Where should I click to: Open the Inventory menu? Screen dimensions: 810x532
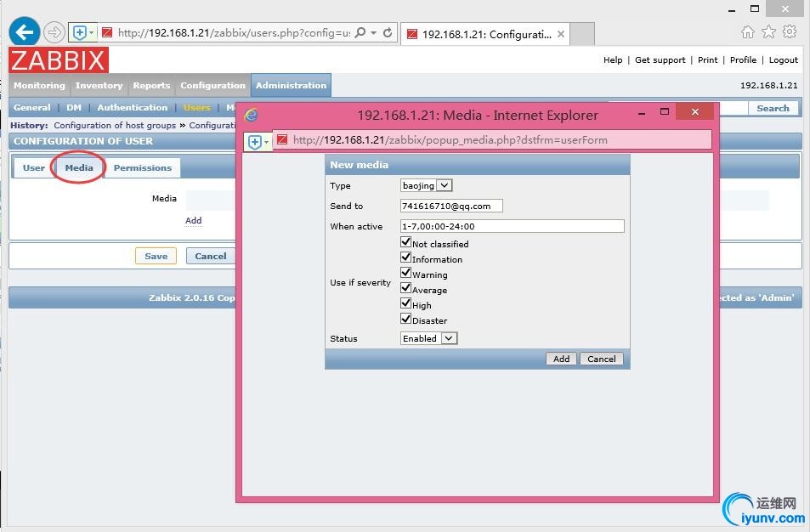[99, 85]
